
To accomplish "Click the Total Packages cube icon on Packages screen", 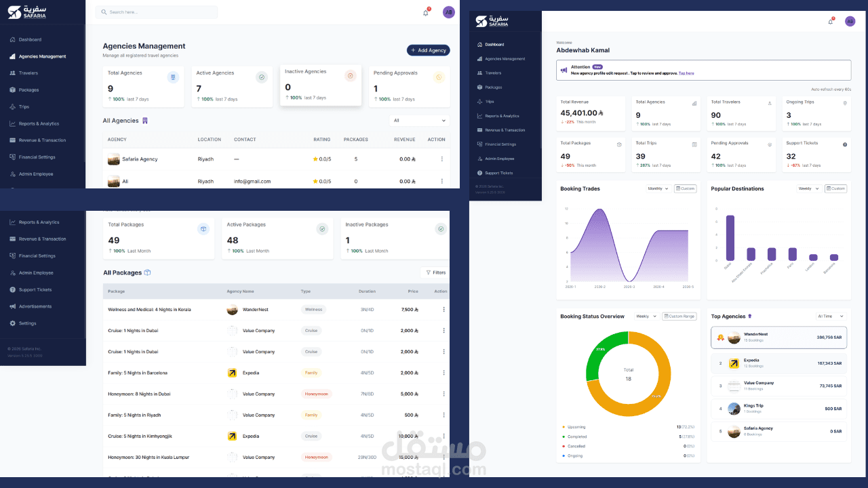I will (203, 229).
